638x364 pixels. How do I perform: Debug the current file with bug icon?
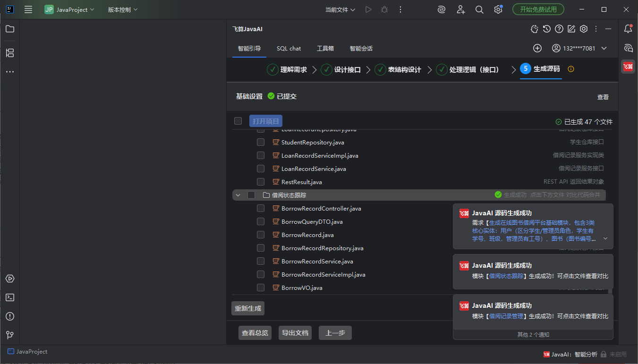pyautogui.click(x=384, y=9)
